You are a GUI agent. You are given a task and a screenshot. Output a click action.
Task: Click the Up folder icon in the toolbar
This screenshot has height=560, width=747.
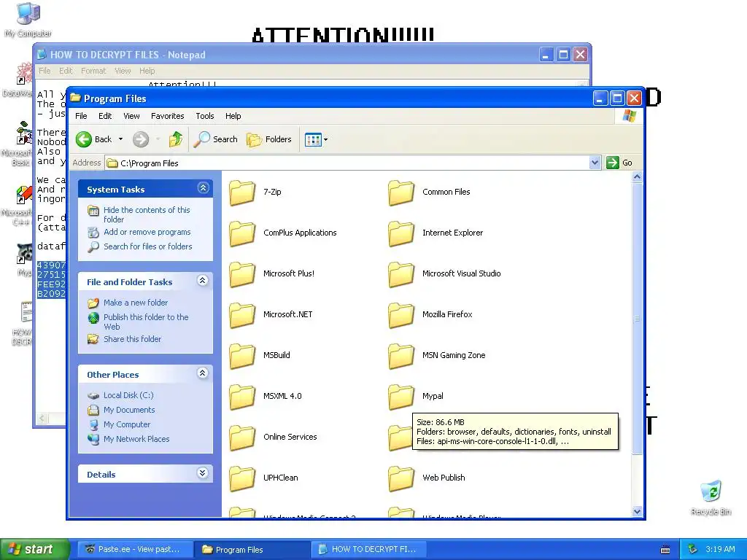pyautogui.click(x=176, y=139)
